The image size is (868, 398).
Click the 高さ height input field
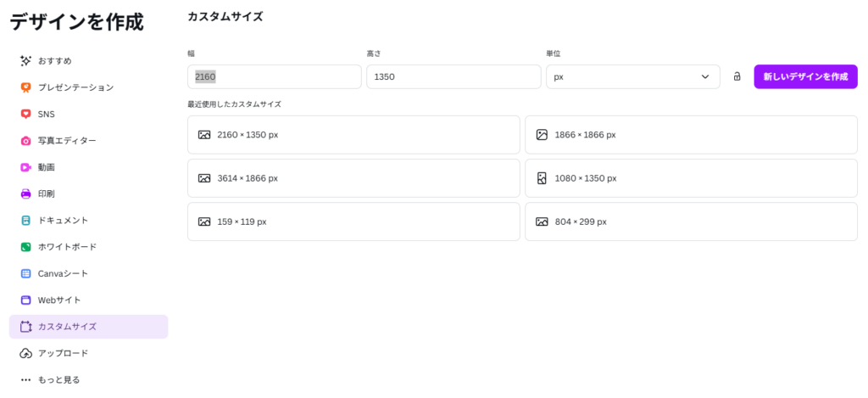tap(453, 77)
